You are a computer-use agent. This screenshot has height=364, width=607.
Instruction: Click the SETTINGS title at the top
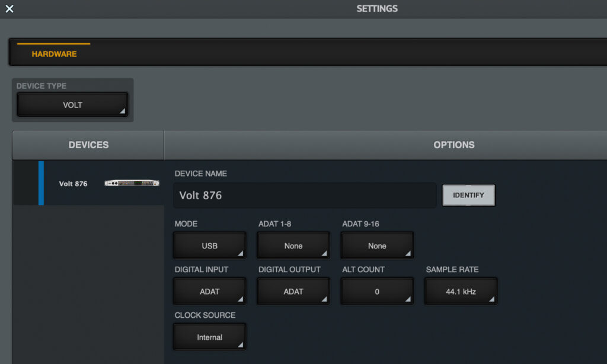[x=377, y=9]
